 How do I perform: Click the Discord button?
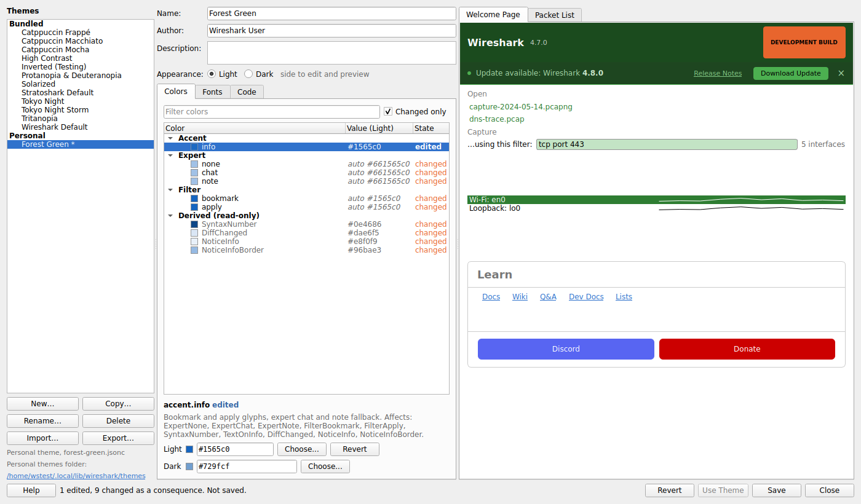(566, 349)
